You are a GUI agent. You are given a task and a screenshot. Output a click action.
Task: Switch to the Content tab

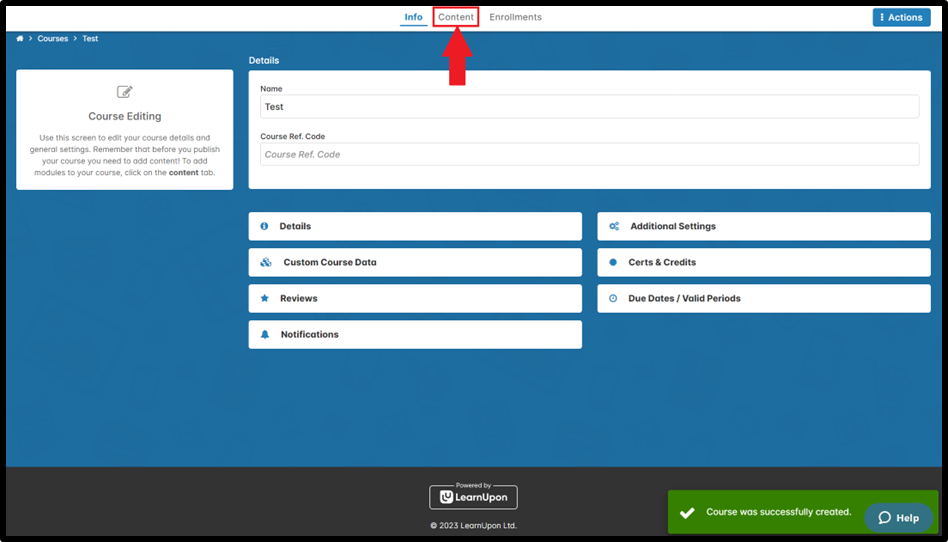pyautogui.click(x=456, y=17)
